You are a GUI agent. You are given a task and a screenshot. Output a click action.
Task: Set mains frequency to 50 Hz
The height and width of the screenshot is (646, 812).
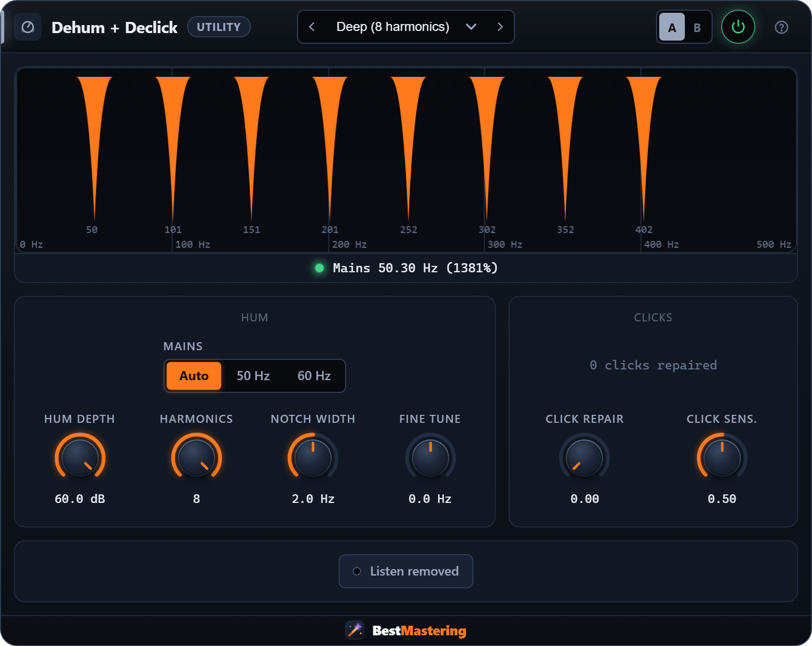pyautogui.click(x=253, y=376)
